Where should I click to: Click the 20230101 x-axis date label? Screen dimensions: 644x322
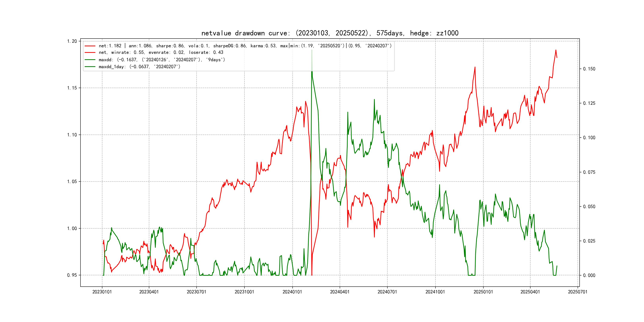(102, 292)
